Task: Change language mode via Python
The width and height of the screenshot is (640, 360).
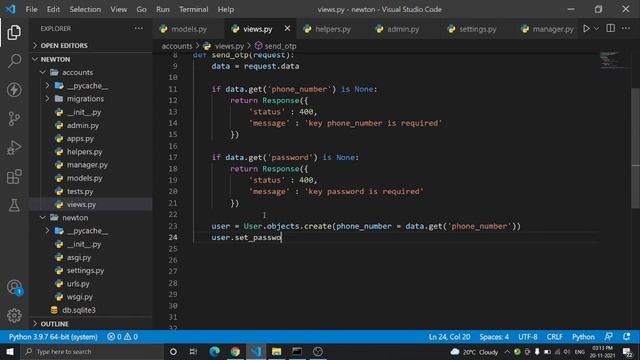Action: [x=583, y=337]
